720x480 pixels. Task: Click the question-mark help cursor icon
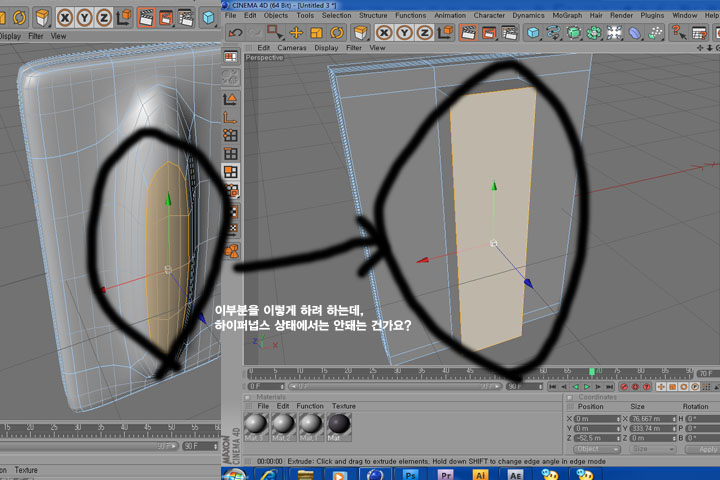tap(678, 33)
